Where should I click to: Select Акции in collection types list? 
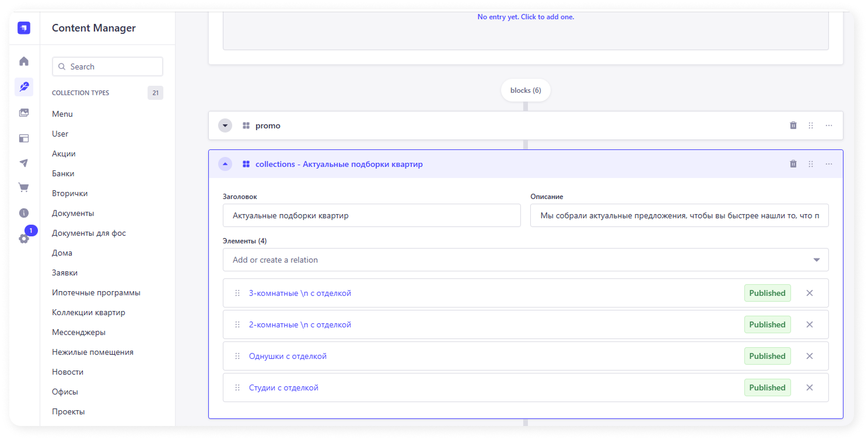pyautogui.click(x=64, y=153)
